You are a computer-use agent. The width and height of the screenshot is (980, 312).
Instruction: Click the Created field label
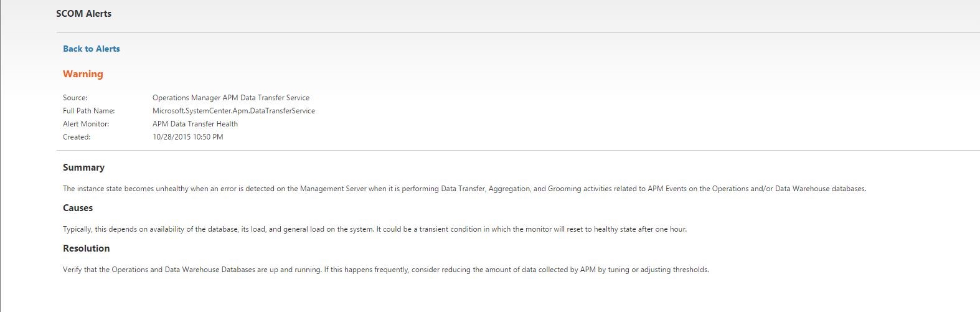tap(77, 137)
